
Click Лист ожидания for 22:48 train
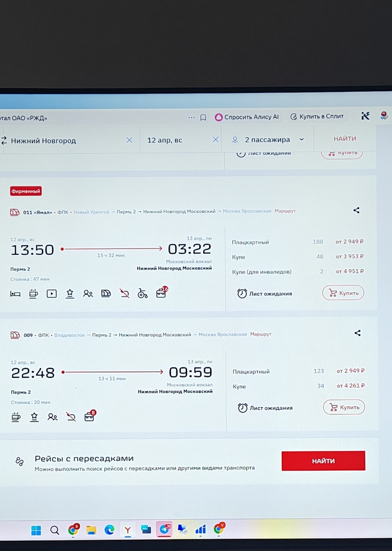click(265, 408)
